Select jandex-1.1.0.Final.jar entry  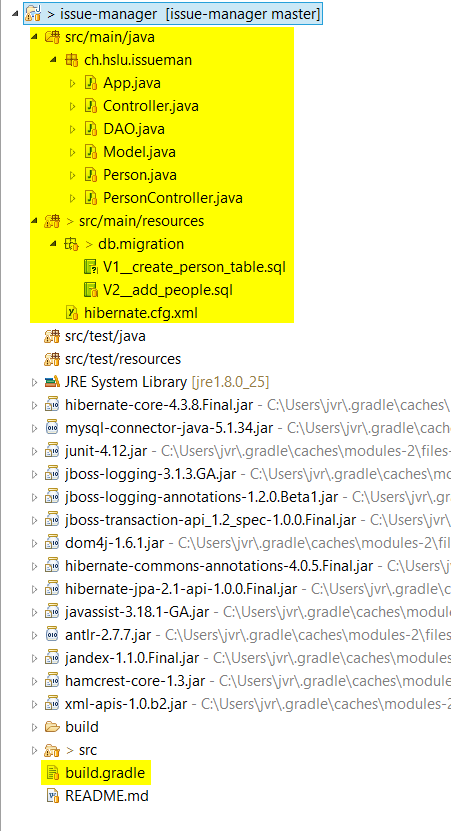click(132, 658)
